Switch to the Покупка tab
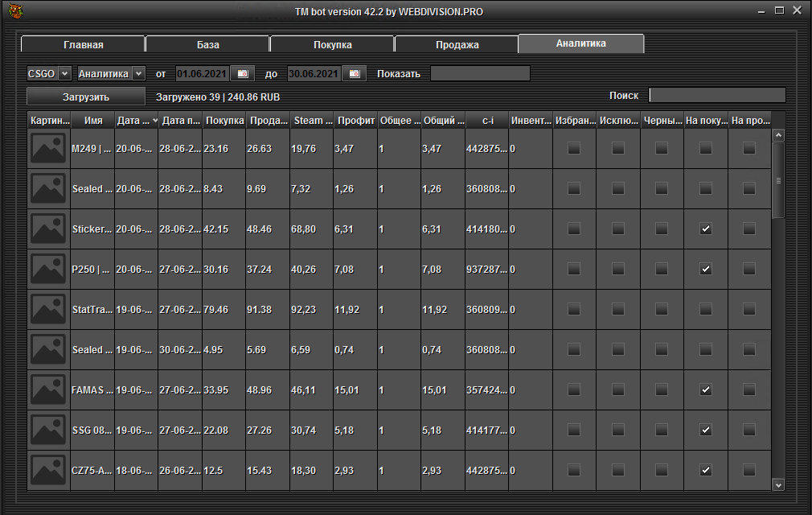 (332, 44)
